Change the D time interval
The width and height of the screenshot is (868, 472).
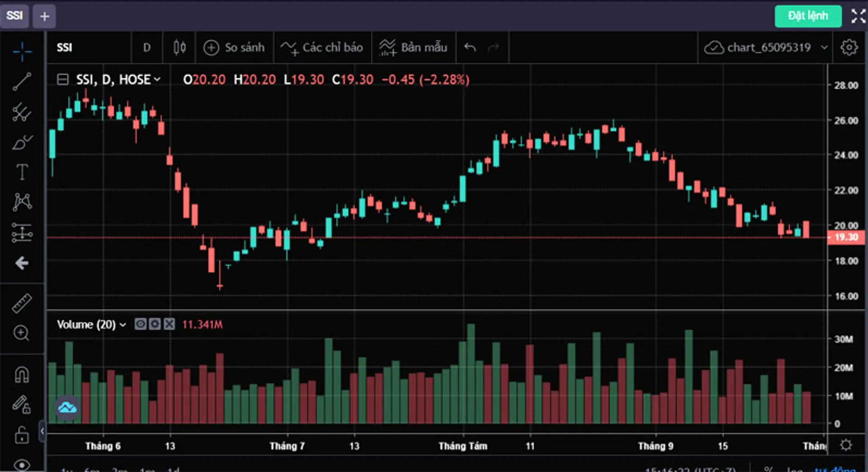click(147, 47)
